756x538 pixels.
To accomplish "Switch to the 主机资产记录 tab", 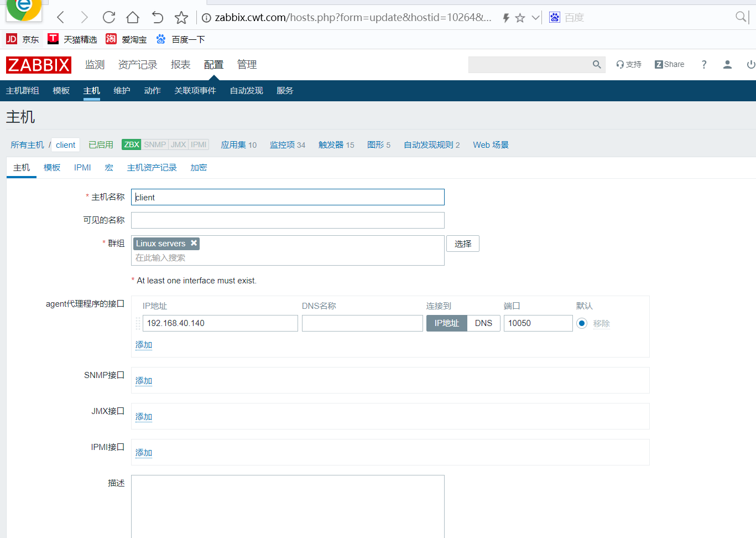I will click(152, 168).
